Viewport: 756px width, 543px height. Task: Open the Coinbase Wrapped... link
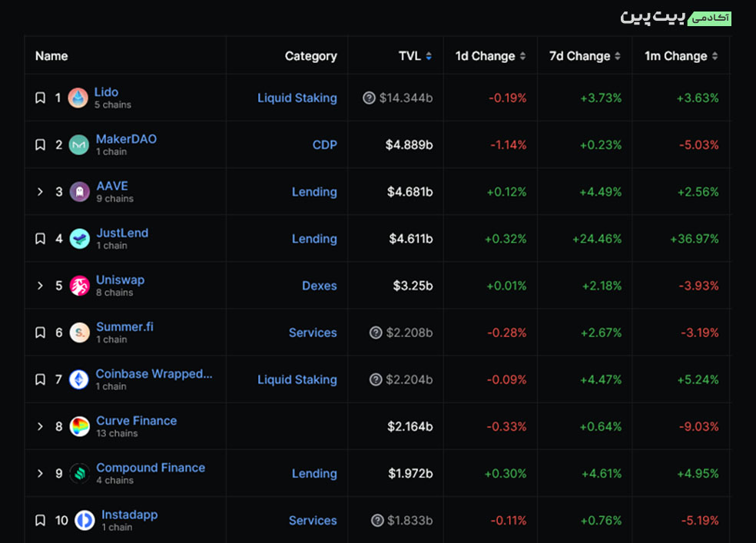coord(154,374)
